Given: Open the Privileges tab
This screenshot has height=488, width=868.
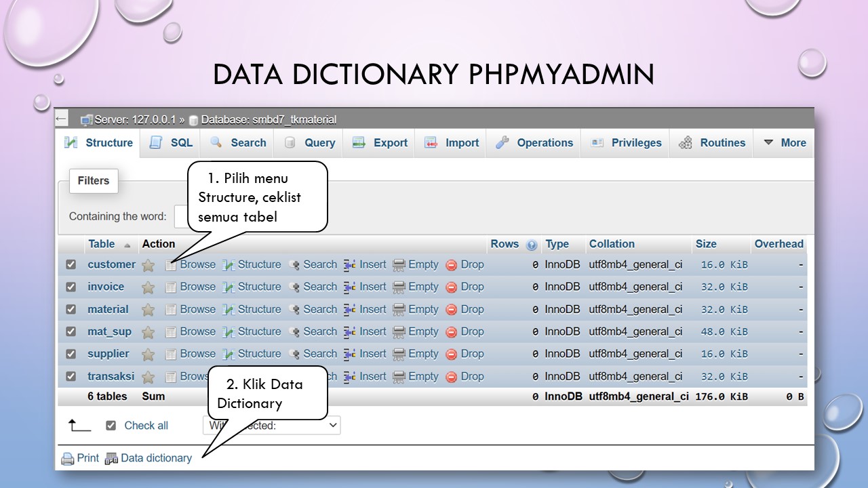Looking at the screenshot, I should [626, 143].
